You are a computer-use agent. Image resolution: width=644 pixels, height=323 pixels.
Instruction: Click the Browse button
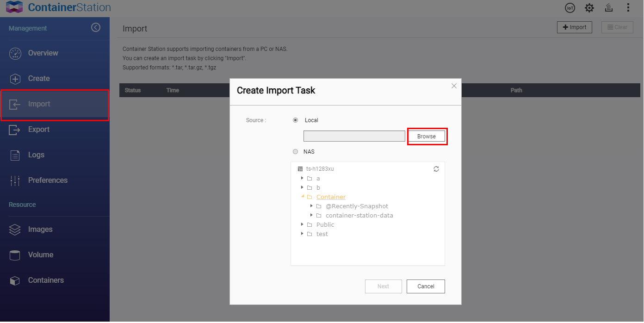pos(426,137)
